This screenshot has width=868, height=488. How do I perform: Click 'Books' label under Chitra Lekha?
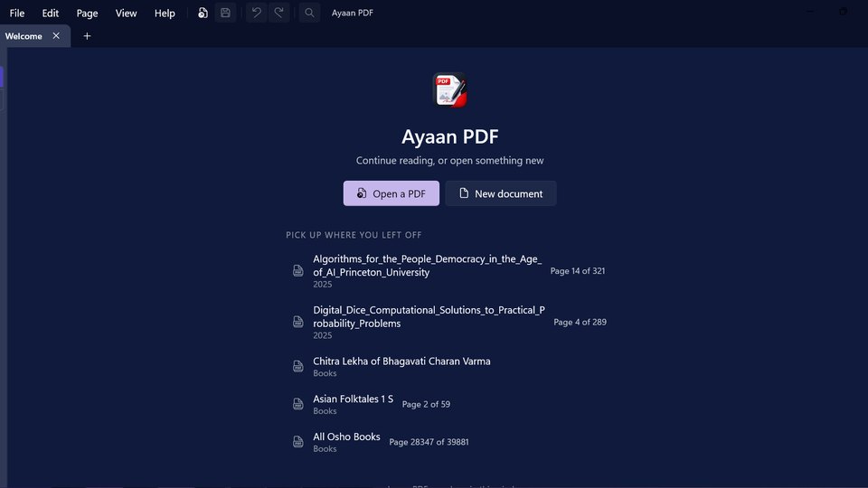point(325,373)
